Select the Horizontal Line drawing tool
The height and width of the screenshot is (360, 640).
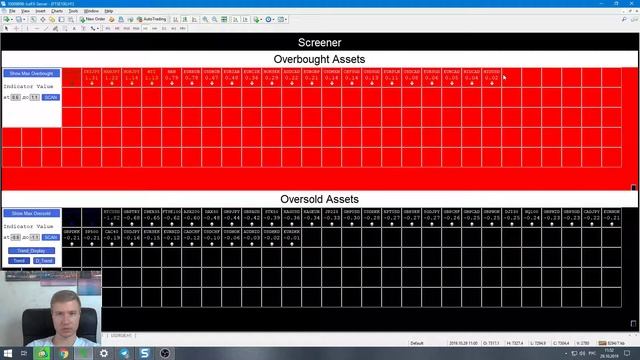[x=37, y=29]
